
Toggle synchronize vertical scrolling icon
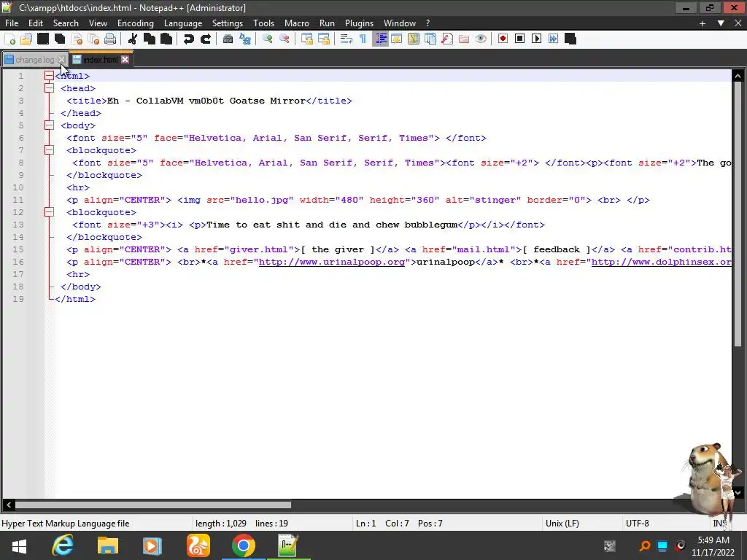point(307,39)
